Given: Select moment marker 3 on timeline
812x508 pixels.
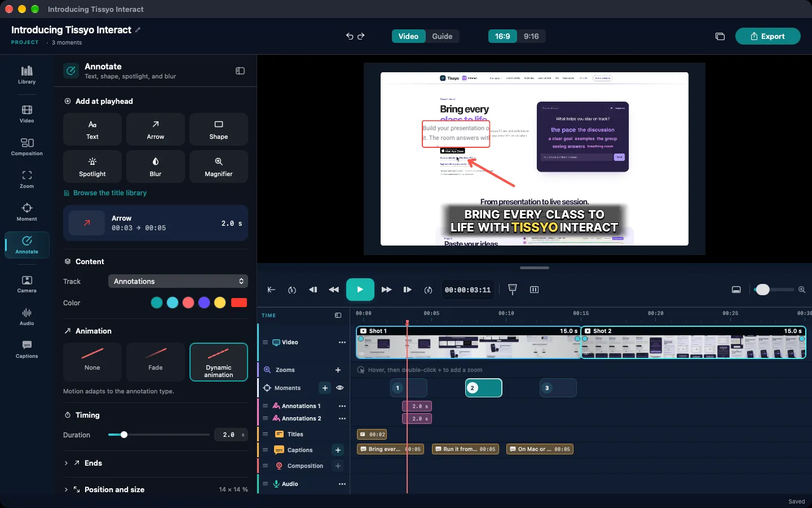Looking at the screenshot, I should pos(558,388).
